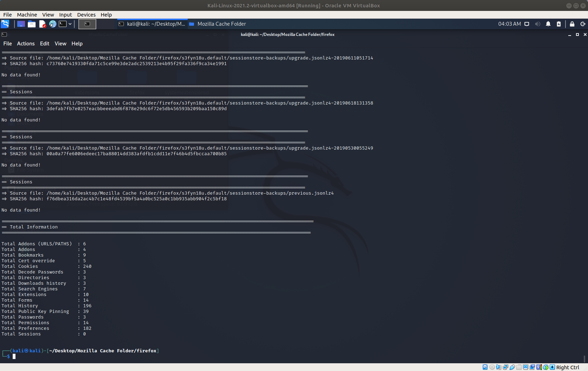Click VirtualBox hard disk activity icon
This screenshot has height=371, width=588.
[x=485, y=367]
